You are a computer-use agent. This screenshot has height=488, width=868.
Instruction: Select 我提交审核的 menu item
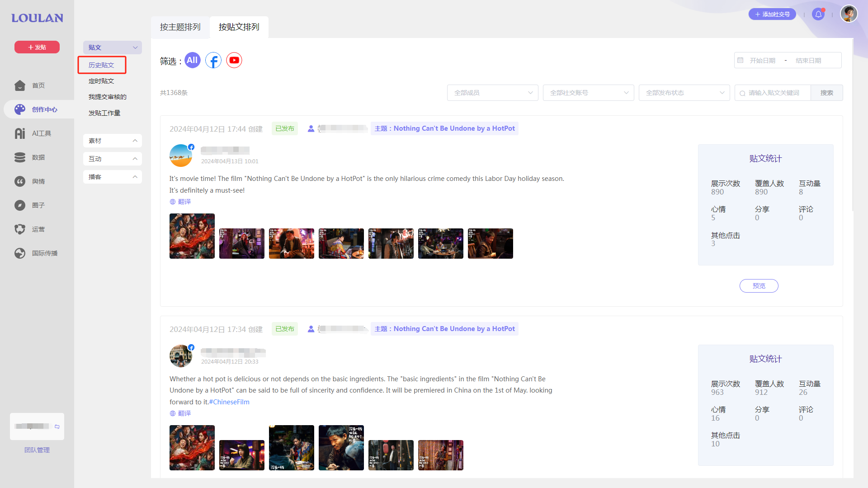pyautogui.click(x=108, y=97)
